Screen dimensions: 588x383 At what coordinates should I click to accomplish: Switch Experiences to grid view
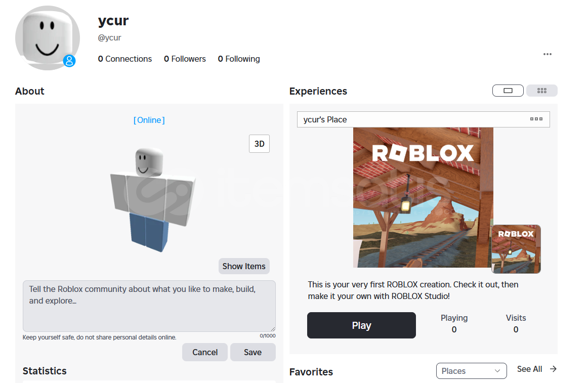click(x=541, y=91)
